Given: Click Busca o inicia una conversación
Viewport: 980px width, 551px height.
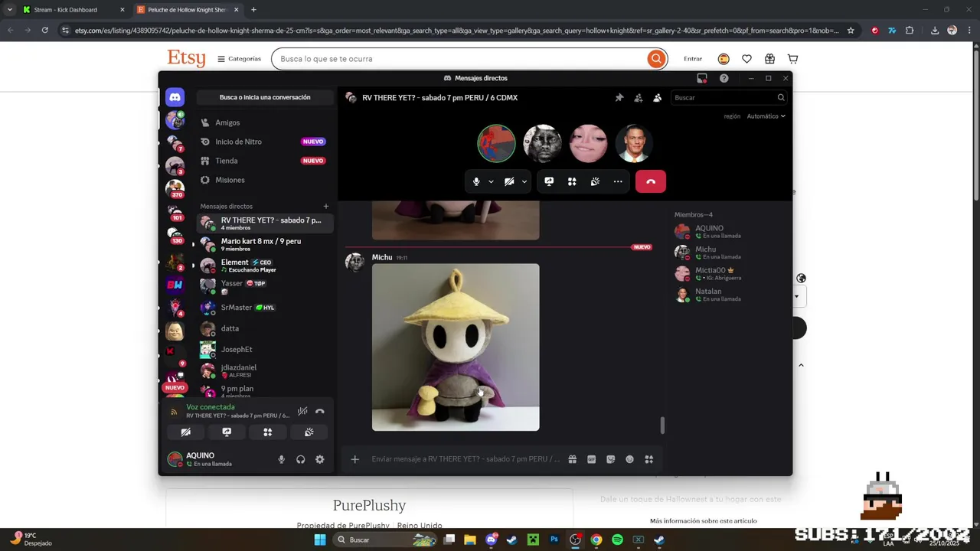Looking at the screenshot, I should click(x=265, y=97).
